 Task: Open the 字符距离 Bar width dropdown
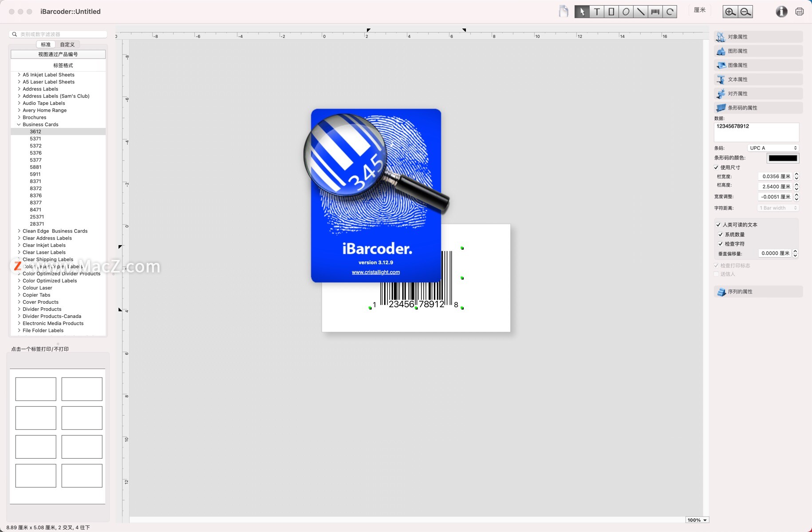coord(778,208)
